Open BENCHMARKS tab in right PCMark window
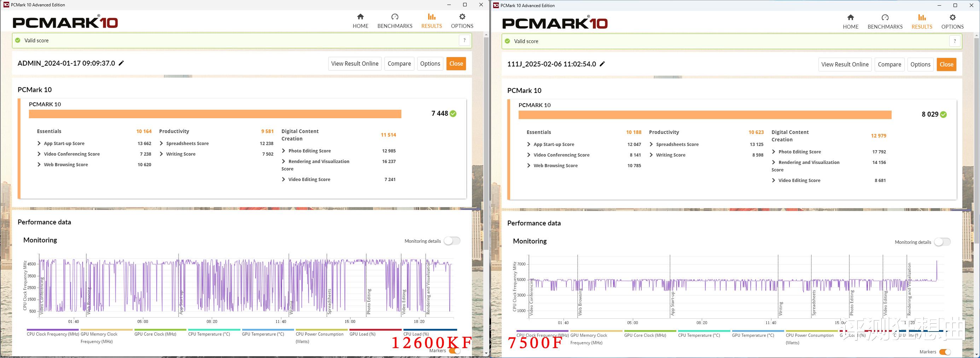The image size is (980, 358). pyautogui.click(x=885, y=22)
